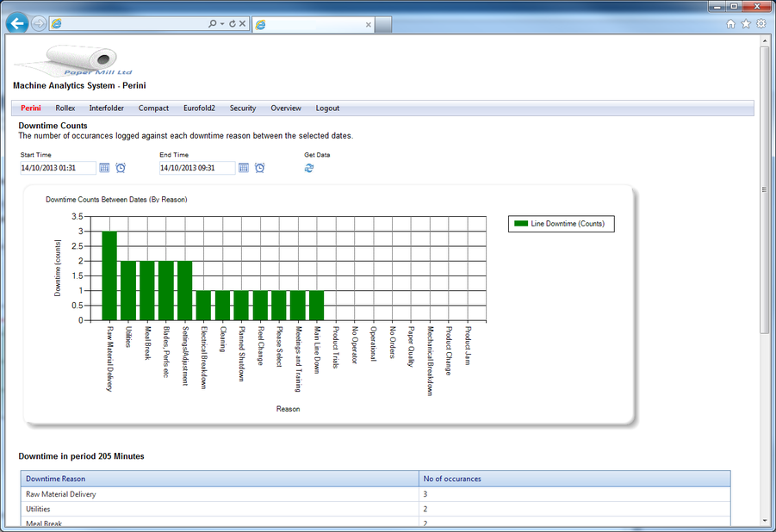
Task: Click the Utilities bar in the chart
Action: coord(128,290)
